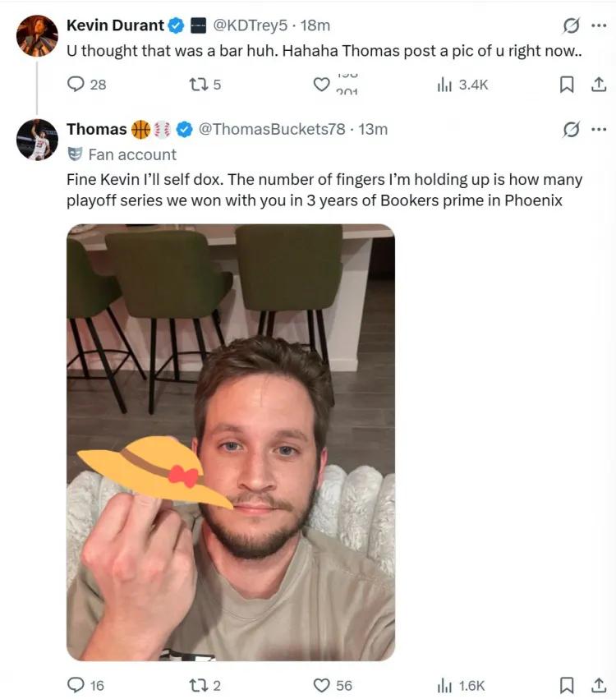Open Grok icon on Thomas's tweet
This screenshot has width=616, height=699.
tap(571, 129)
